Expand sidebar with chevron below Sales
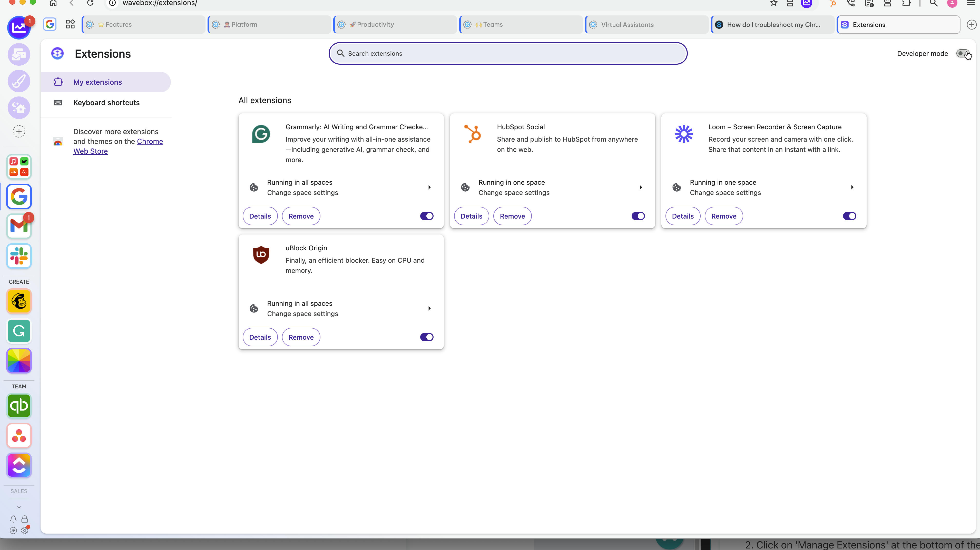The height and width of the screenshot is (550, 980). [x=19, y=507]
